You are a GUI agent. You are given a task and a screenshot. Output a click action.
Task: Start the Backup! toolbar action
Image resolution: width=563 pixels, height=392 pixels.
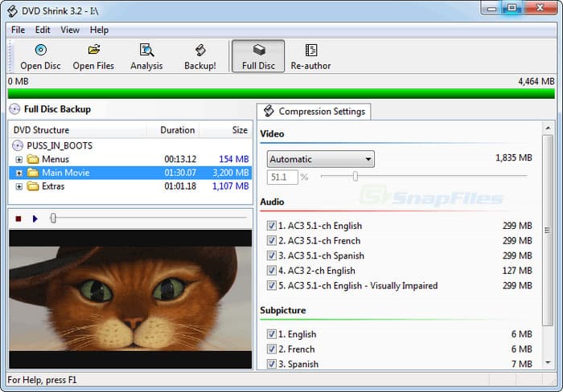click(x=200, y=57)
